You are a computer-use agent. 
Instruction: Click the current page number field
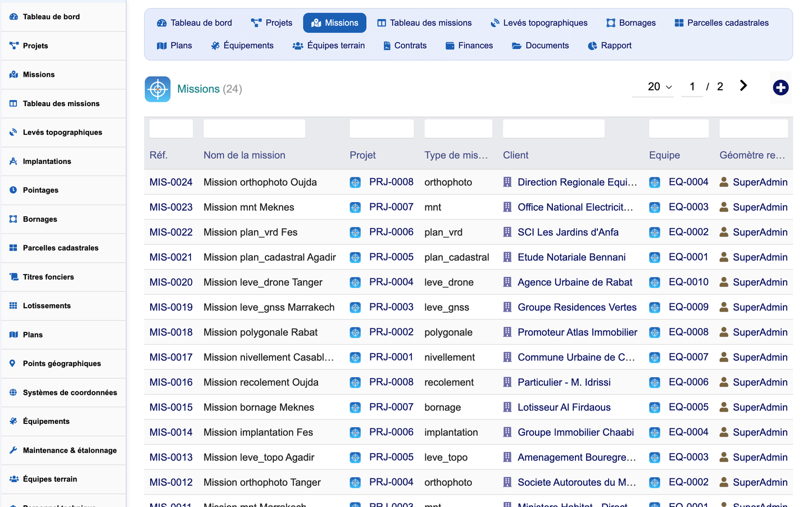coord(692,87)
